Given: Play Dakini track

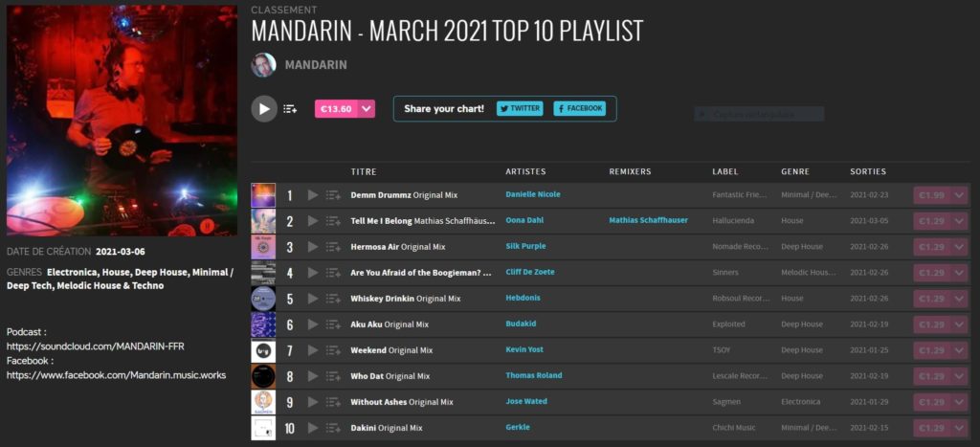Looking at the screenshot, I should pos(313,428).
